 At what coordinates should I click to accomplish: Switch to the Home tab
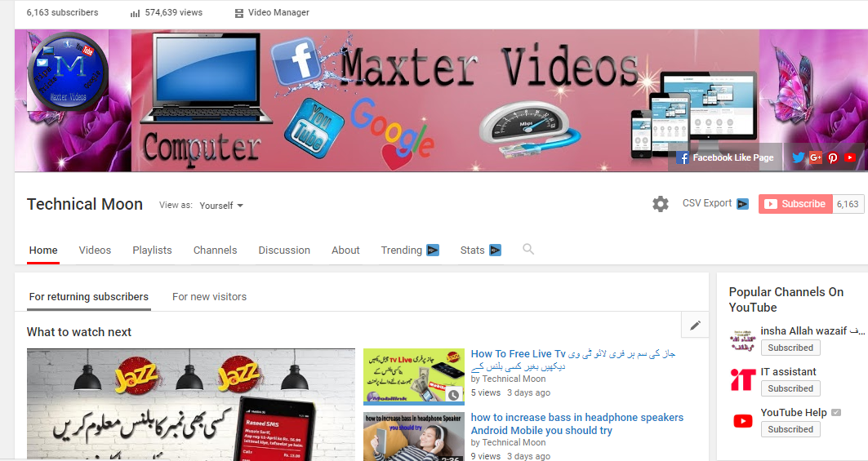tap(43, 250)
